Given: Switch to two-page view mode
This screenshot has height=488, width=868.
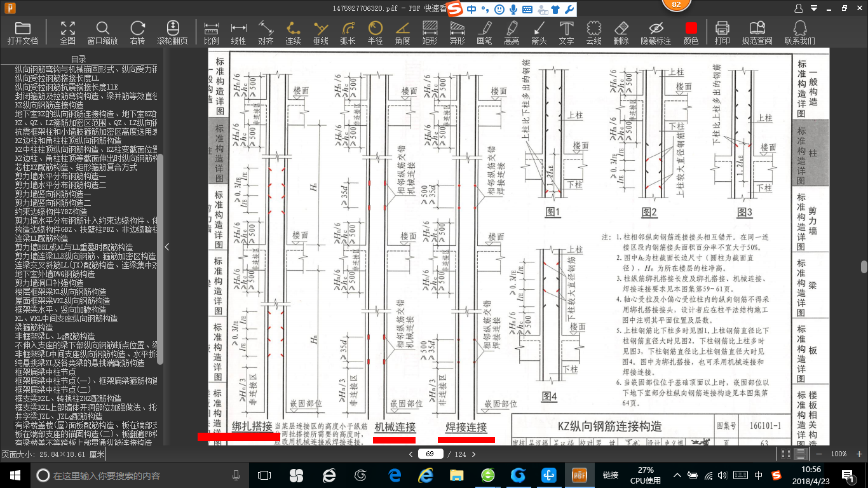Looking at the screenshot, I should pos(786,454).
